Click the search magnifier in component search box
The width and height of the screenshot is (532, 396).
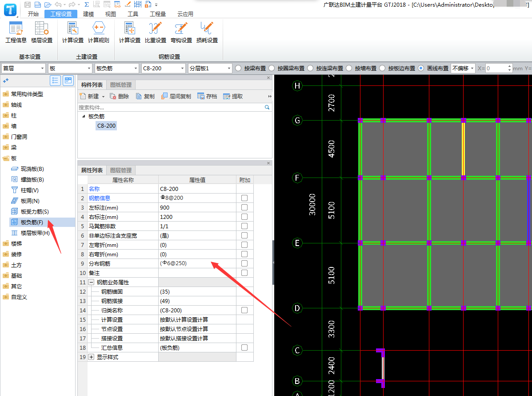pos(267,107)
